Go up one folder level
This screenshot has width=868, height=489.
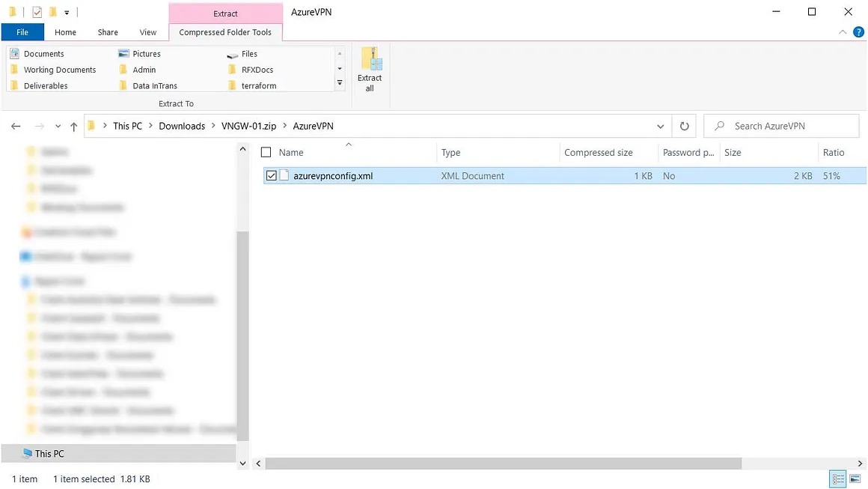[x=73, y=127]
